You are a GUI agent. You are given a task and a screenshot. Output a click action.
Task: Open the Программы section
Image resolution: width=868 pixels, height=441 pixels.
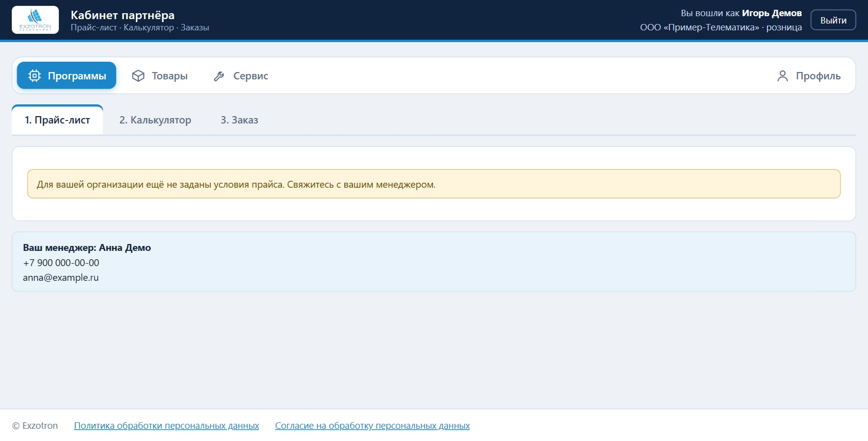pyautogui.click(x=67, y=75)
